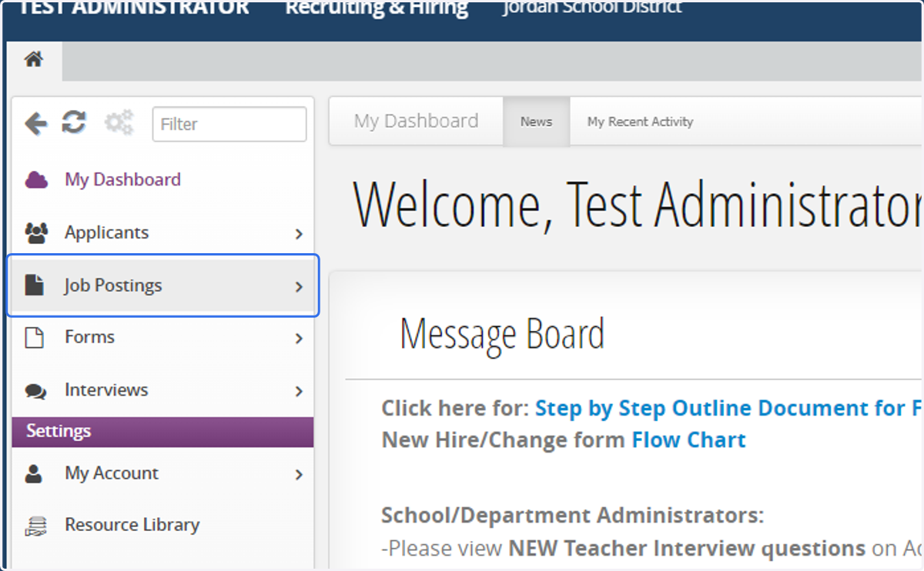The height and width of the screenshot is (571, 924).
Task: Expand the Forms menu chevron
Action: [x=299, y=339]
